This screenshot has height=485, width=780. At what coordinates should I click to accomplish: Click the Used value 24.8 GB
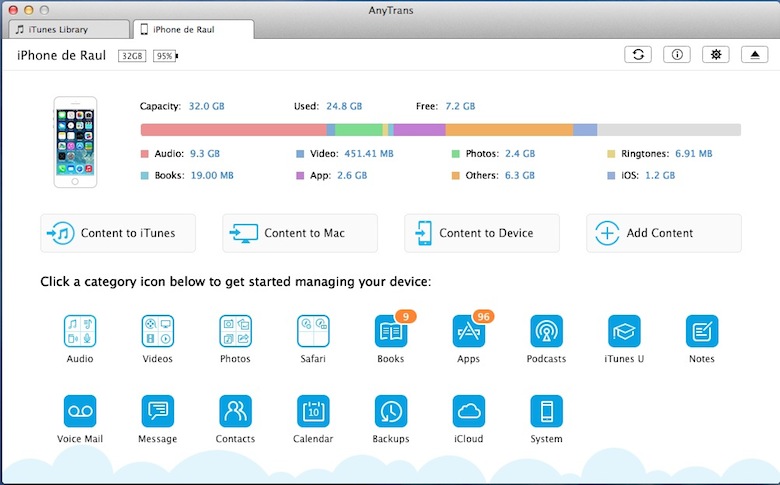point(344,106)
